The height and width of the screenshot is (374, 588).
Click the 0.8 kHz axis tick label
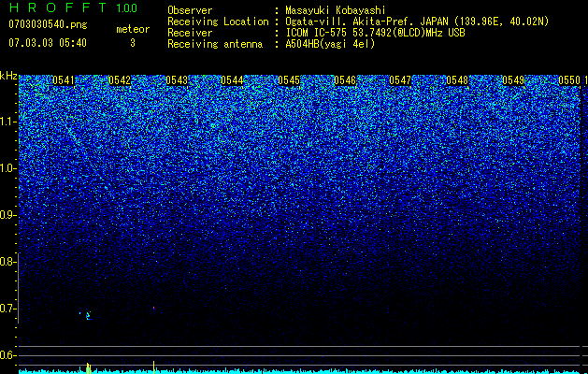pyautogui.click(x=7, y=262)
